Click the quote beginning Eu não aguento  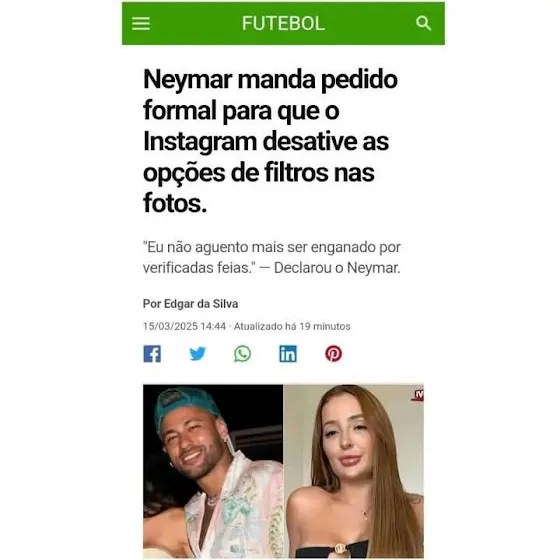(x=272, y=257)
